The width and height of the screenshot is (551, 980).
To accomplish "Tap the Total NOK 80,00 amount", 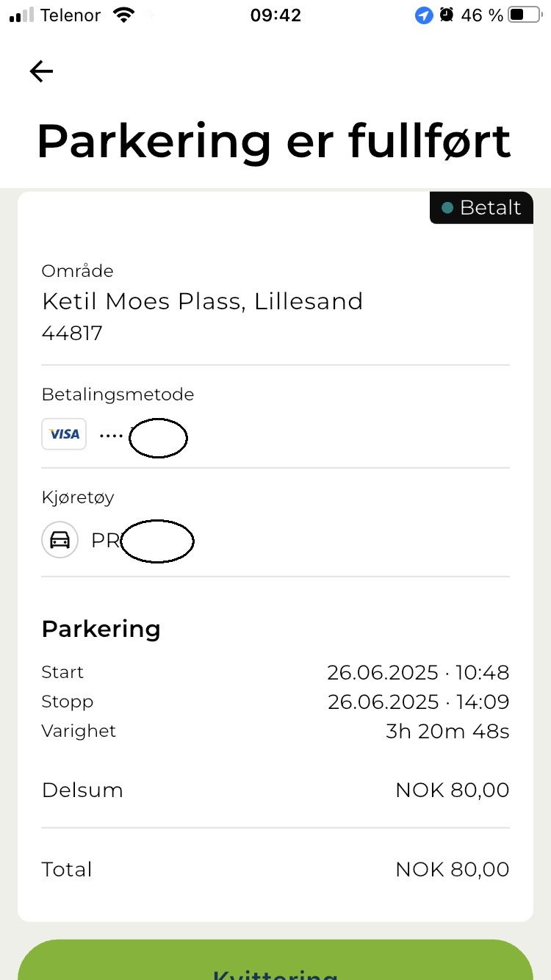I will point(452,869).
